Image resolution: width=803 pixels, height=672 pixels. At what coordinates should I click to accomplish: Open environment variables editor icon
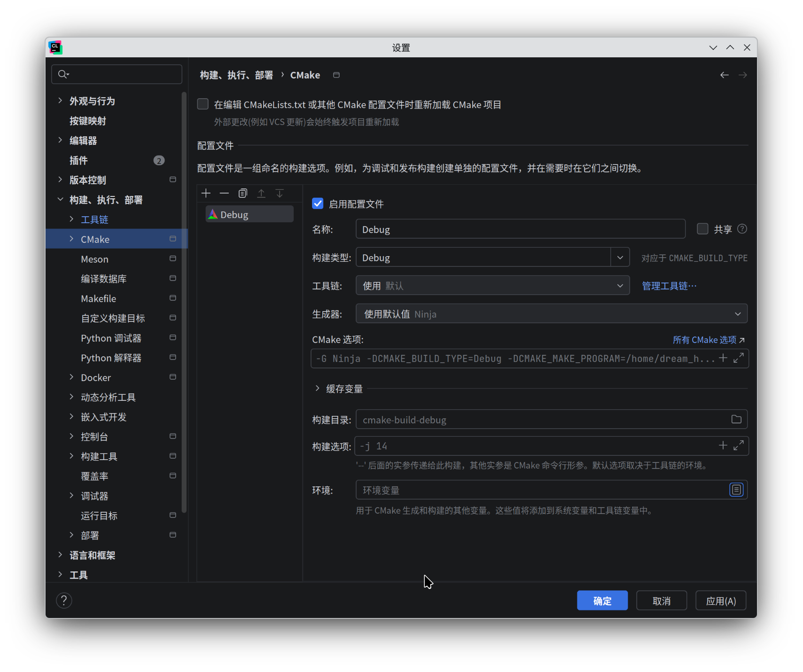point(736,490)
